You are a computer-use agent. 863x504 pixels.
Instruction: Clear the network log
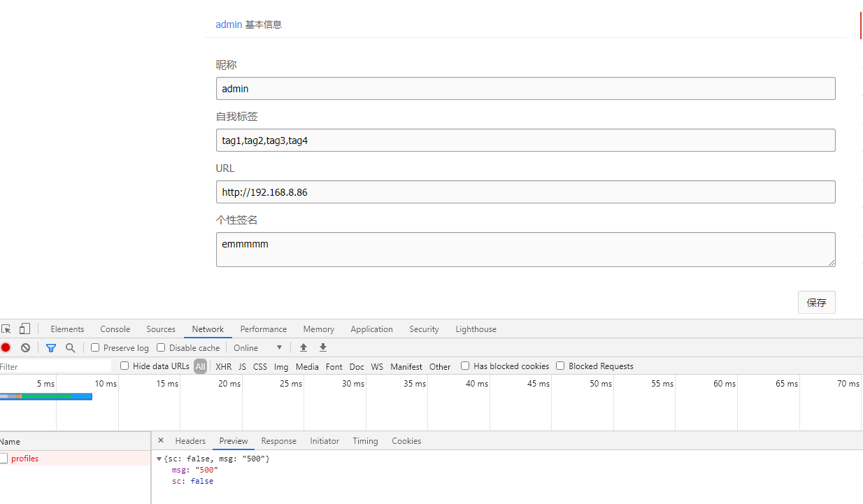pyautogui.click(x=25, y=347)
